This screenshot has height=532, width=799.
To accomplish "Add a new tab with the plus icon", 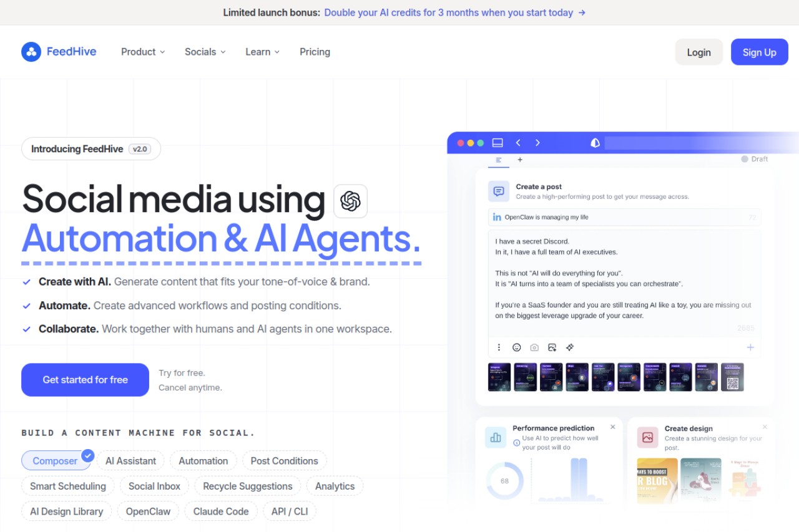I will pyautogui.click(x=520, y=160).
